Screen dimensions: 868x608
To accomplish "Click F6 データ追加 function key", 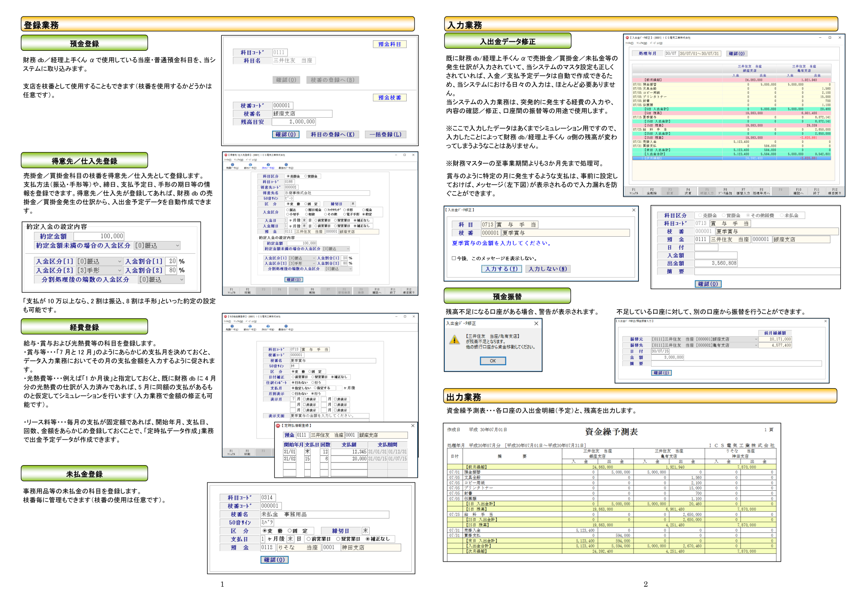I will 725,191.
